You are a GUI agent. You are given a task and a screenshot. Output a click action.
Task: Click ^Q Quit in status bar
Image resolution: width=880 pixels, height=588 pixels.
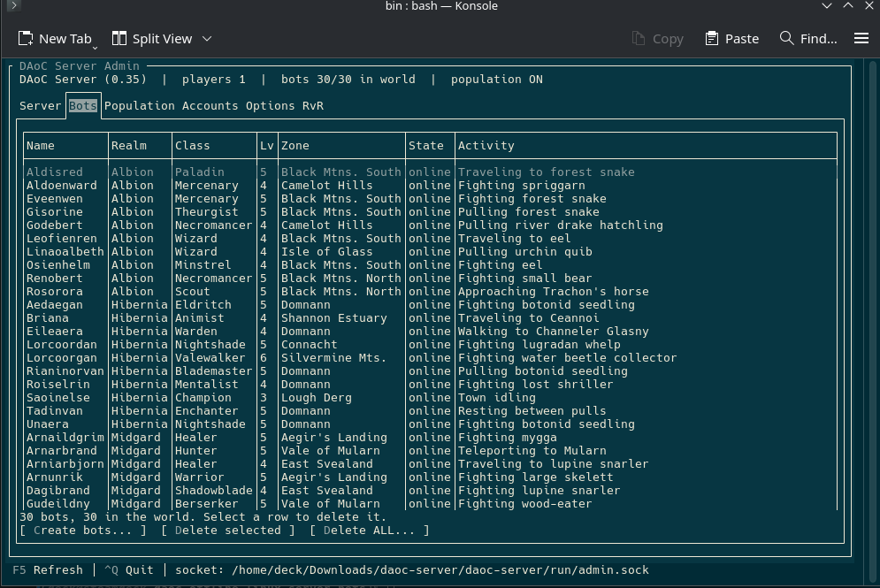pos(128,570)
